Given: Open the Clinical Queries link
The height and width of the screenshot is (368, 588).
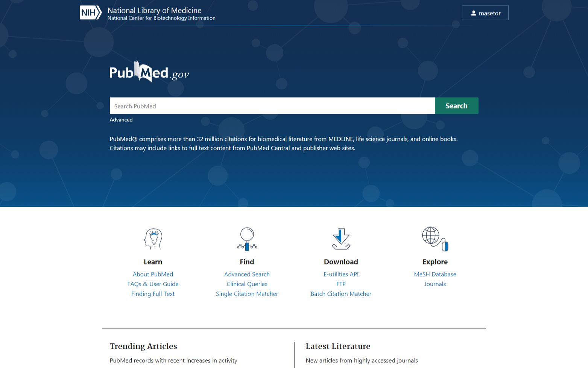Looking at the screenshot, I should click(x=247, y=284).
